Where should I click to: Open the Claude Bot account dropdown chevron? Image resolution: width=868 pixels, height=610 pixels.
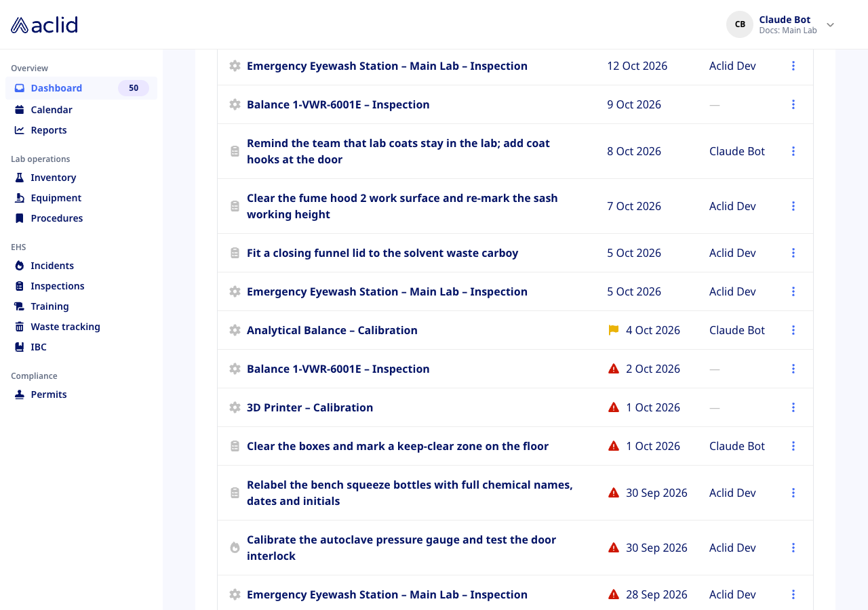[830, 25]
